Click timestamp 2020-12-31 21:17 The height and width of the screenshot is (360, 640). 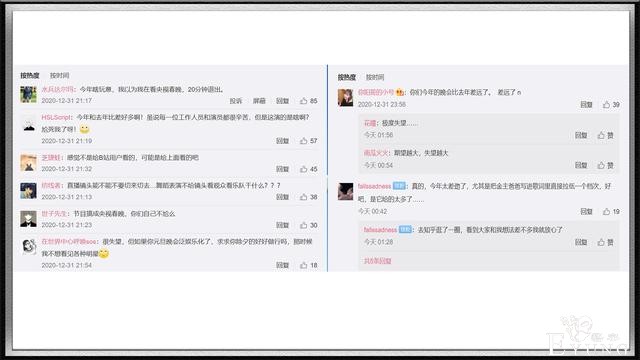[67, 101]
